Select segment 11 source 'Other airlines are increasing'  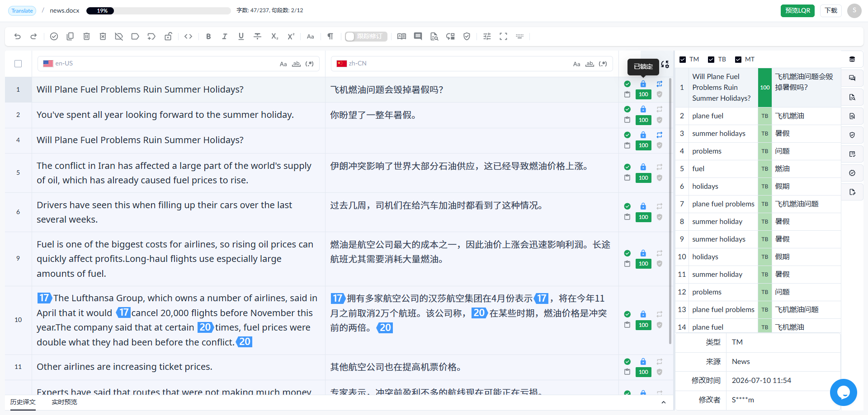124,367
